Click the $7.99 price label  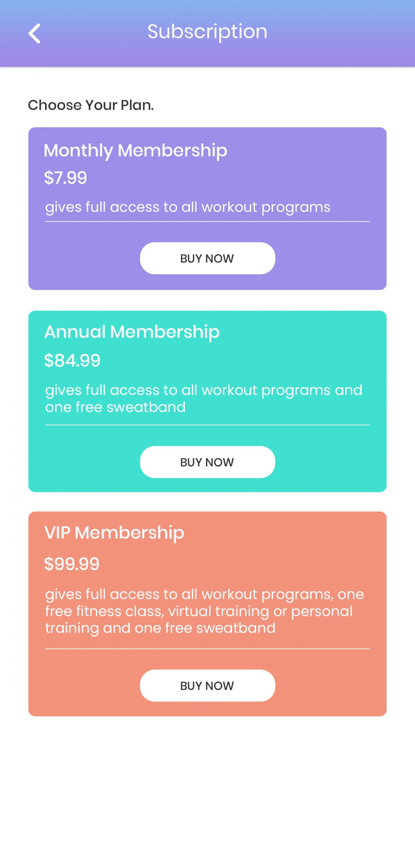(x=65, y=177)
